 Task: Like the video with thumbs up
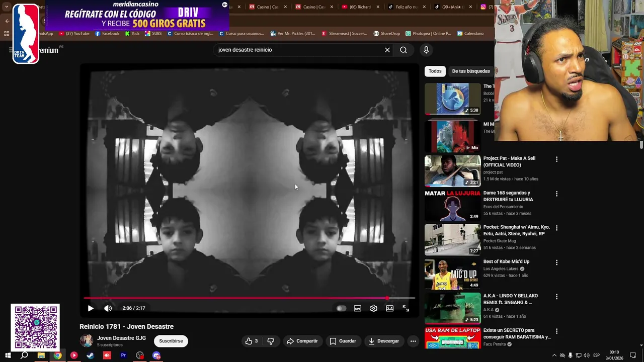coord(252,341)
